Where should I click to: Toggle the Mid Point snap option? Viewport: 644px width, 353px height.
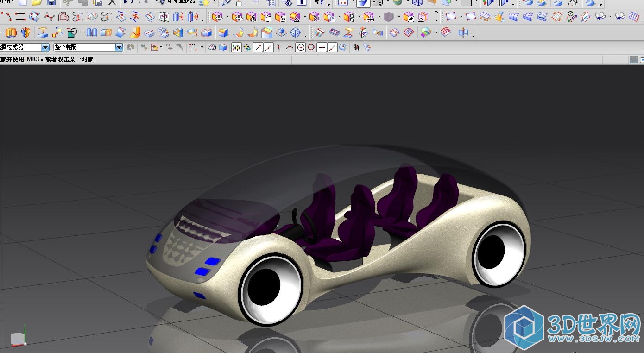coord(268,47)
